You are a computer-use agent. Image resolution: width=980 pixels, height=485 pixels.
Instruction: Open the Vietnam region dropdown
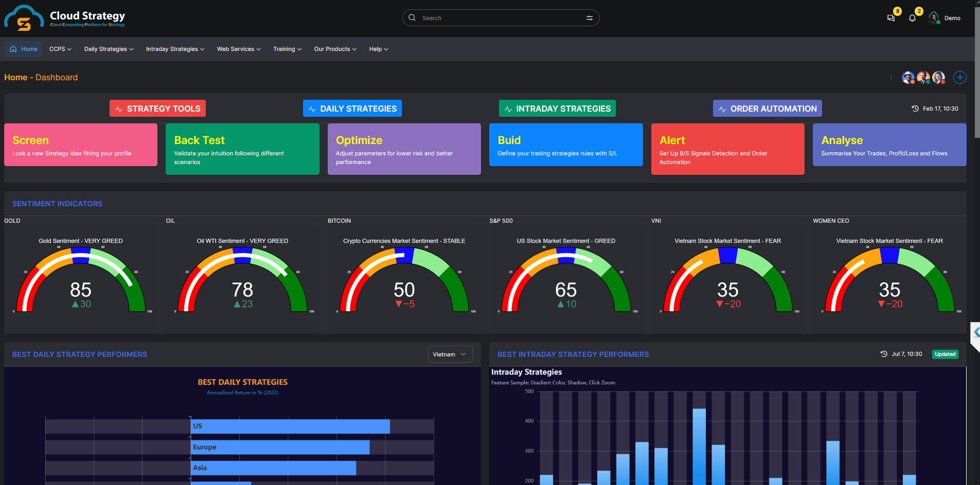[450, 354]
